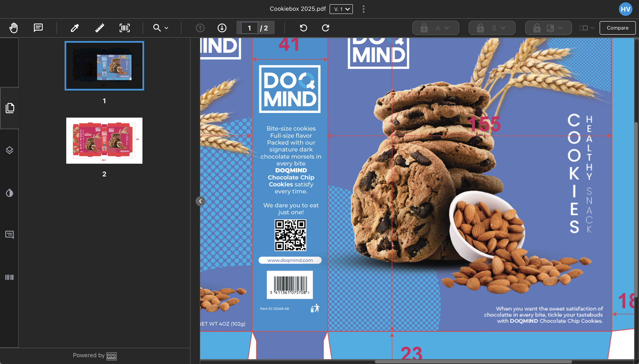Open the barcodes sidebar panel
Viewport: 639px width, 364px height.
tap(10, 277)
